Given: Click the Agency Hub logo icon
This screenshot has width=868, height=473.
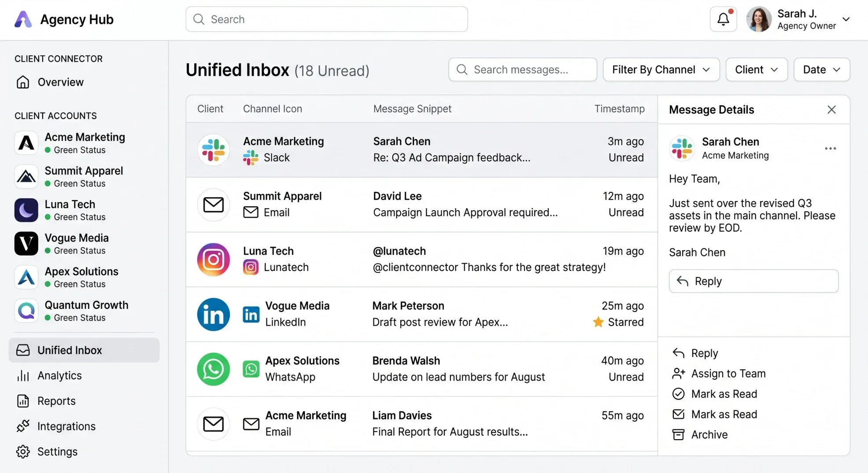Looking at the screenshot, I should tap(23, 19).
